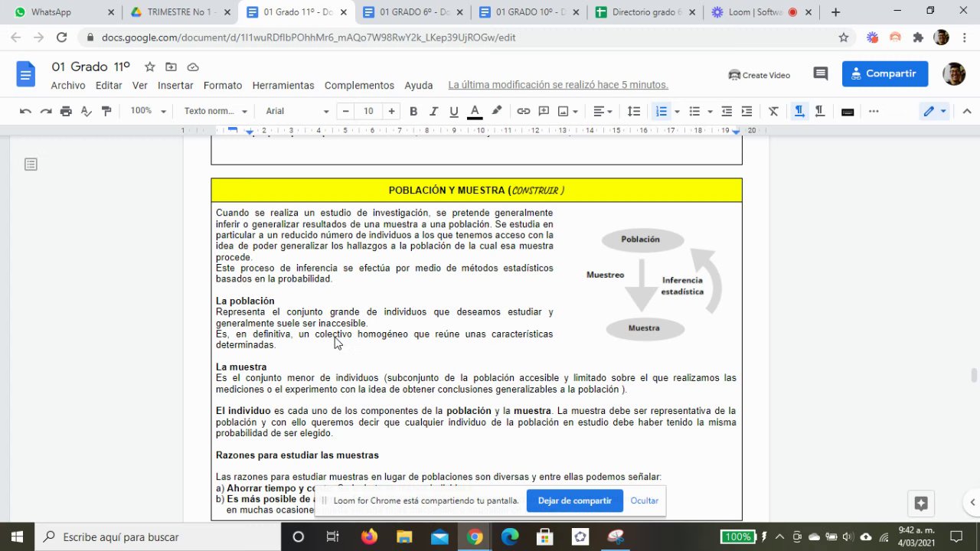View document cloud save status

tap(193, 67)
